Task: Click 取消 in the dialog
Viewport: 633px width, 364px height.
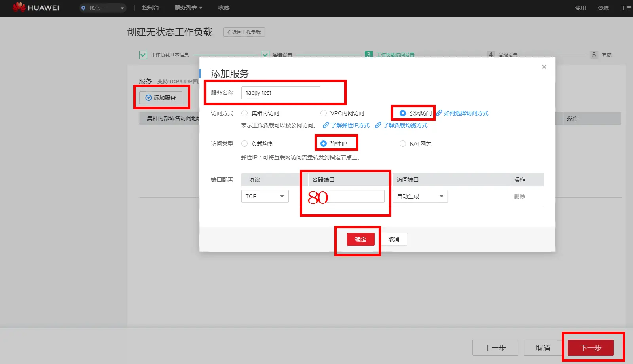Action: (x=394, y=239)
